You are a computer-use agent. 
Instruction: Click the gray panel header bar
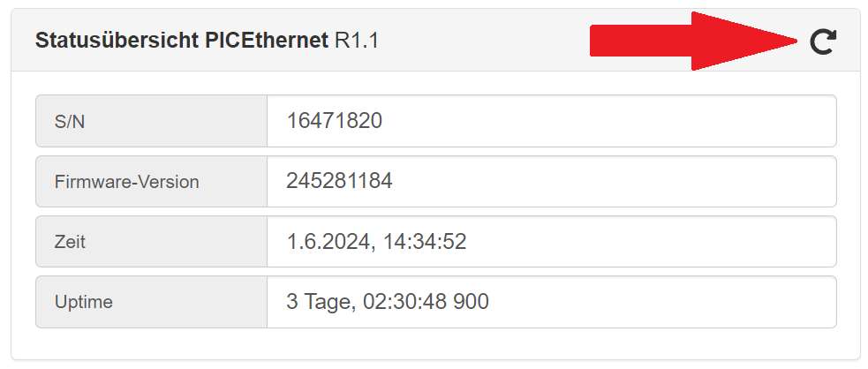pyautogui.click(x=435, y=40)
